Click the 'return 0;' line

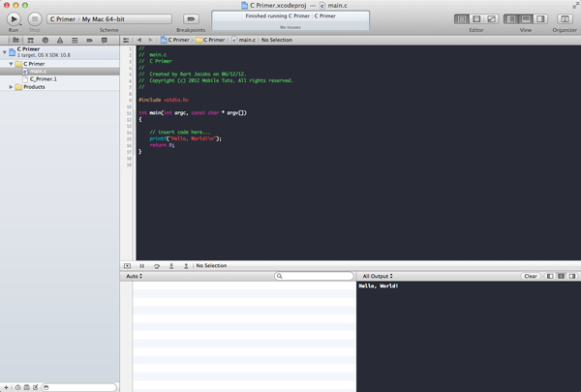162,145
